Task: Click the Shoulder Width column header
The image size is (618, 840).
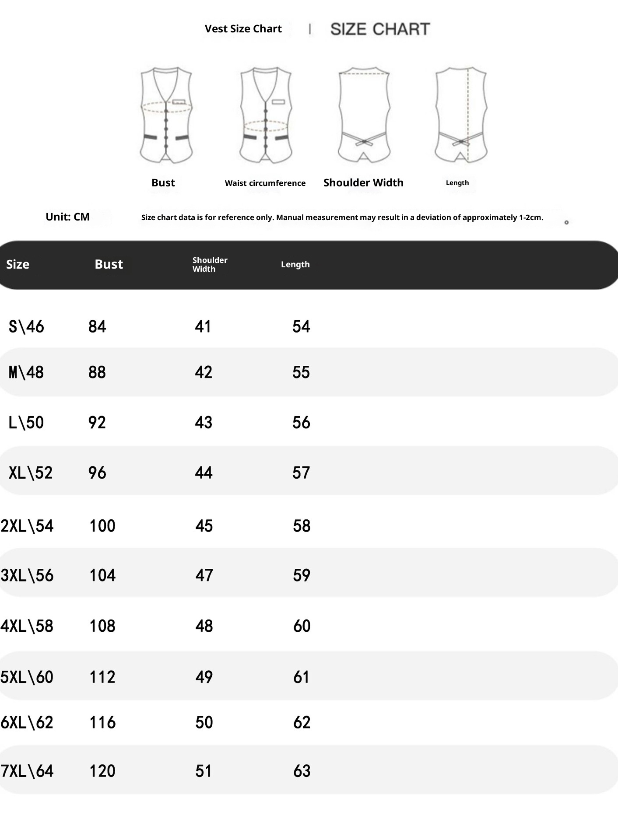Action: (210, 264)
